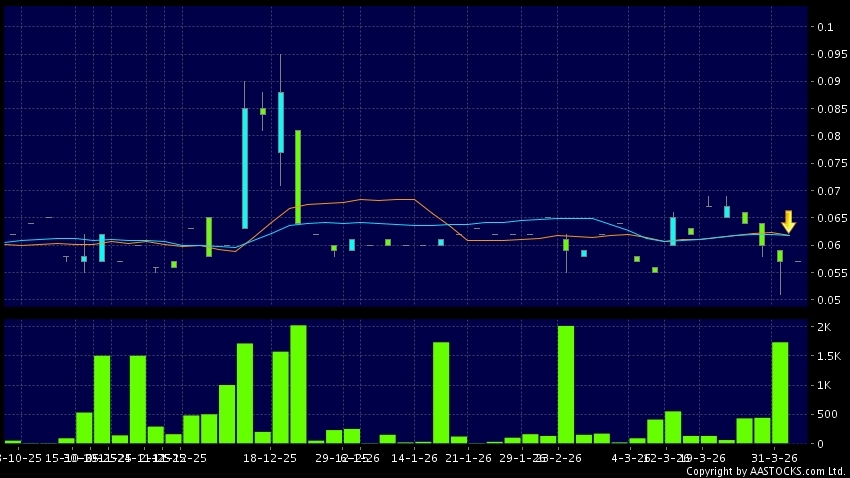This screenshot has height=478, width=850.
Task: Select the rightmost tall volume bar near 31-3-26
Action: [x=780, y=392]
